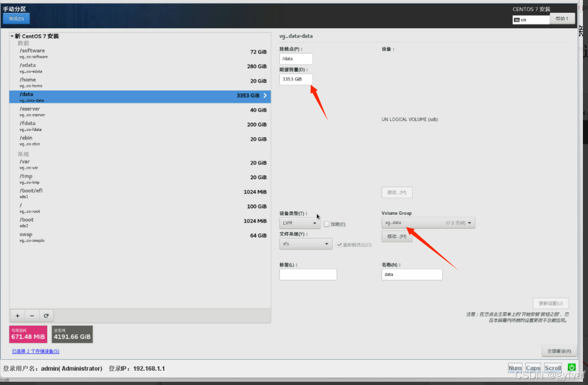Click the keyboard layout icon next to cn
This screenshot has height=385, width=588.
point(517,20)
